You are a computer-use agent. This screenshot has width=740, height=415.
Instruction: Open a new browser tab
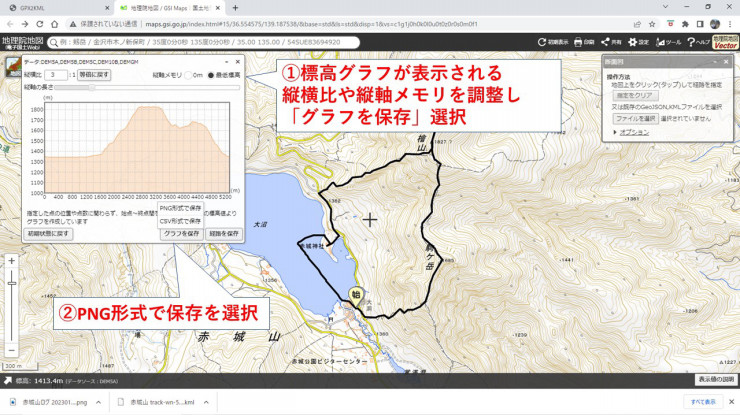click(x=235, y=8)
